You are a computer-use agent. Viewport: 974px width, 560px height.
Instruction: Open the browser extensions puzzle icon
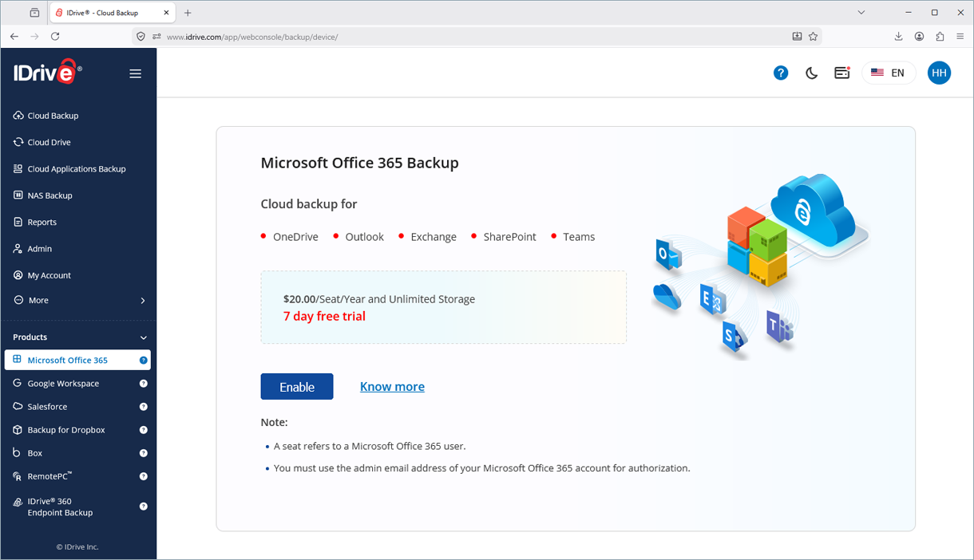[x=940, y=37]
